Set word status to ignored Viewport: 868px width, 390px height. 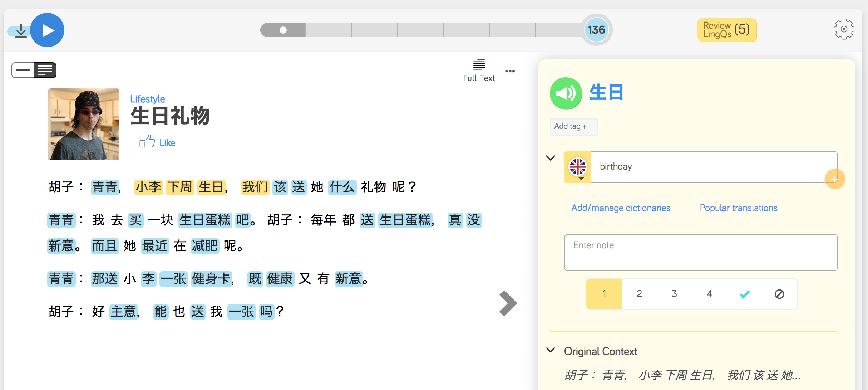(x=779, y=294)
